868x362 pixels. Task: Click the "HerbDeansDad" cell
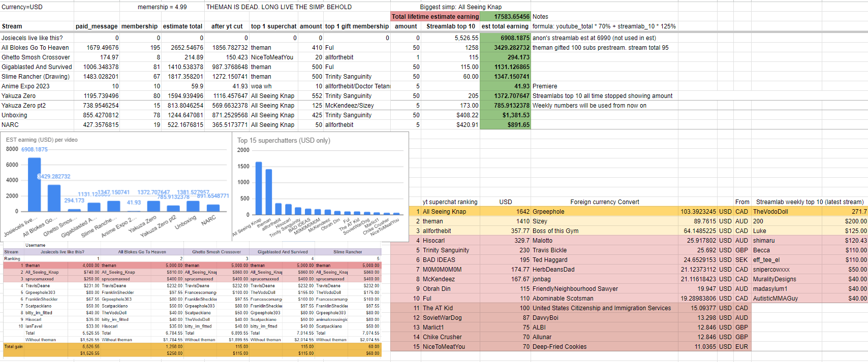[x=553, y=270]
